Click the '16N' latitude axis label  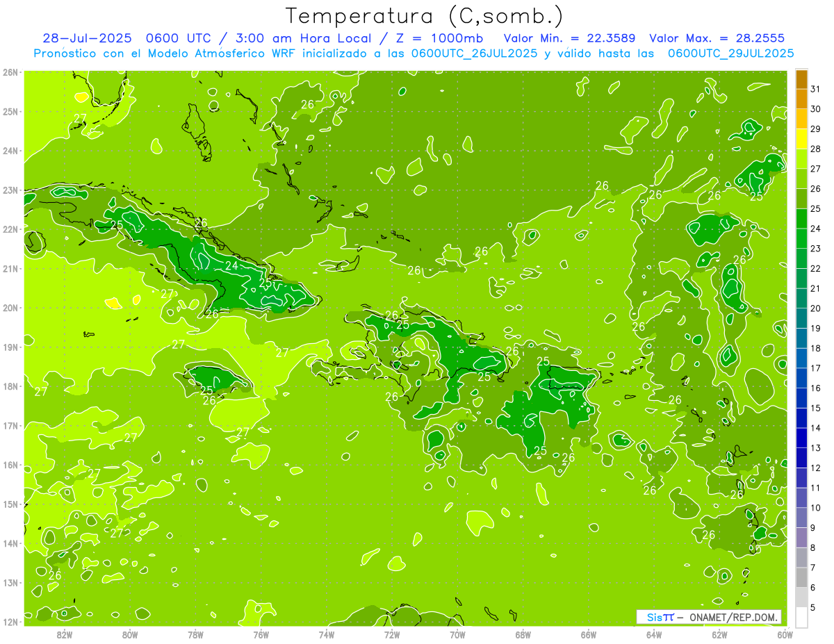(x=10, y=465)
